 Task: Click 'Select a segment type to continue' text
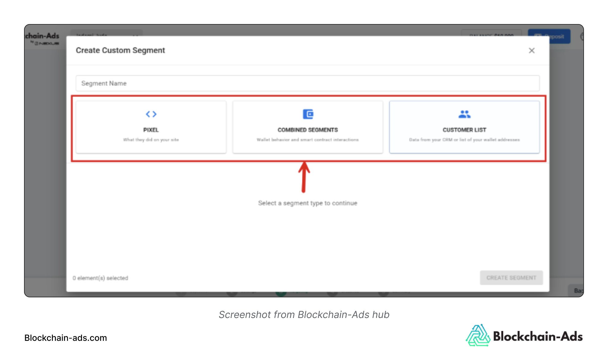[x=308, y=203]
